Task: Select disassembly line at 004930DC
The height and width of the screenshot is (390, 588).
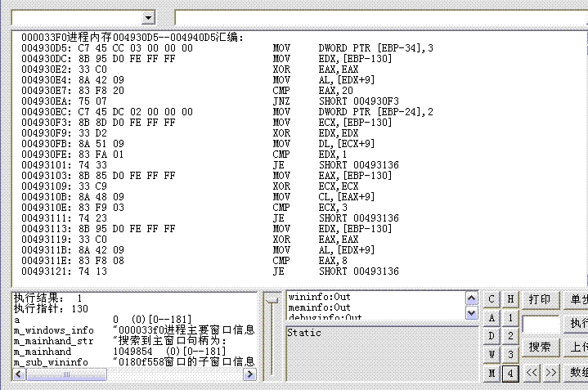Action: pyautogui.click(x=207, y=59)
